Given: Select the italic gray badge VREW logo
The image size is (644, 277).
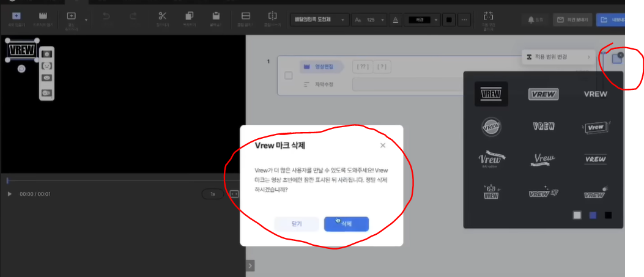Looking at the screenshot, I should (543, 94).
